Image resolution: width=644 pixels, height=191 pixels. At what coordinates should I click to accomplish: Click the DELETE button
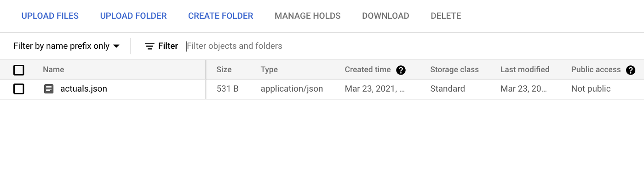pyautogui.click(x=446, y=16)
